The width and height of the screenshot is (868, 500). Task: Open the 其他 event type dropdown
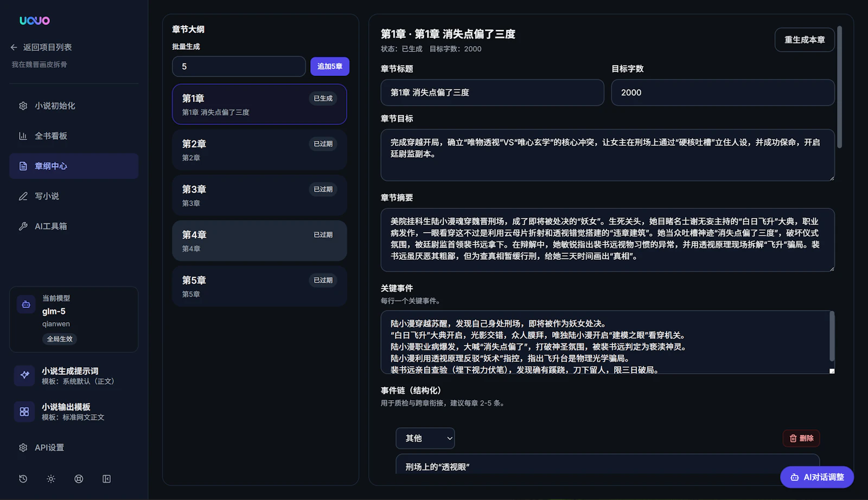pos(425,438)
